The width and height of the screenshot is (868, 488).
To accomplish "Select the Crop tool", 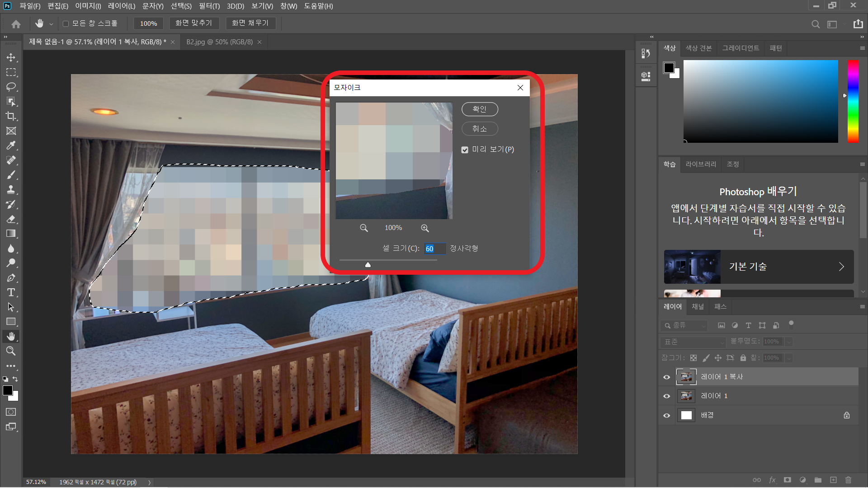I will (11, 116).
